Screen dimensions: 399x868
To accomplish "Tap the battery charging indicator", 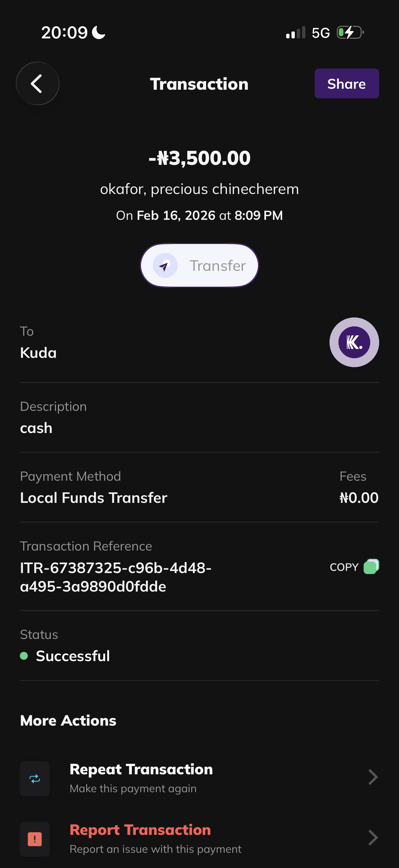I will point(350,33).
